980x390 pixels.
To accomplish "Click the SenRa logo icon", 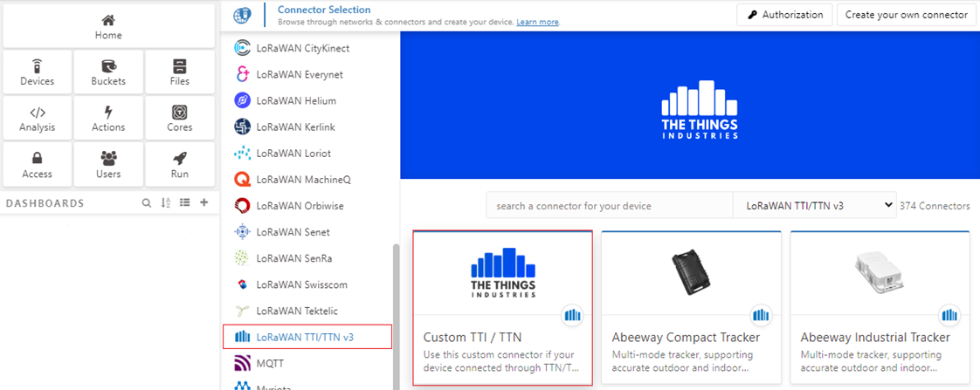I will tap(242, 257).
